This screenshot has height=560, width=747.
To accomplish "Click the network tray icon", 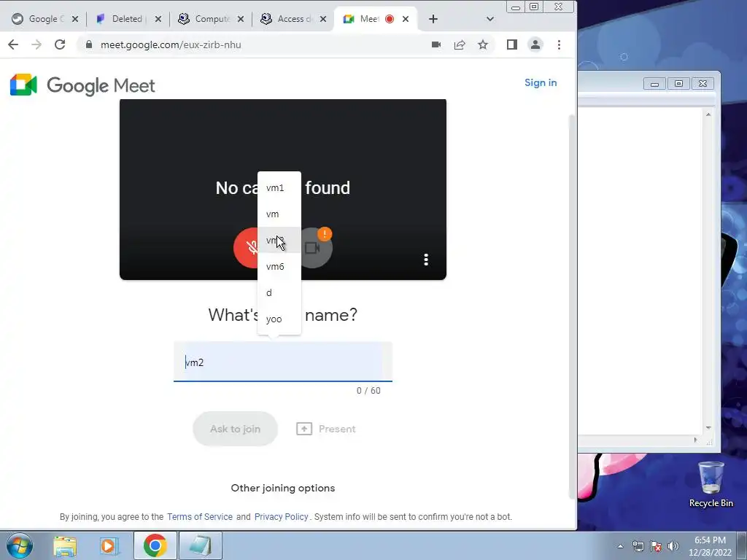I will tap(638, 546).
